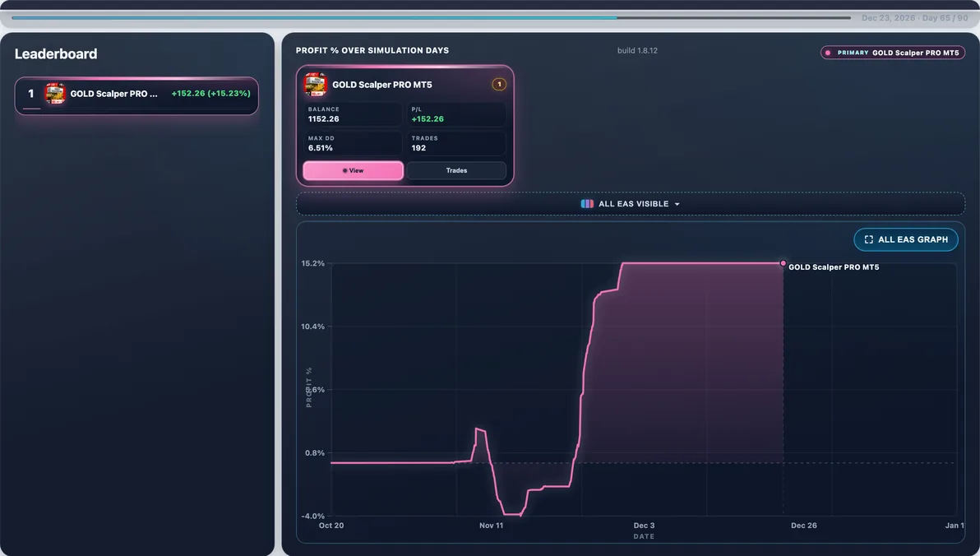The width and height of the screenshot is (980, 556).
Task: Click the Nov 11 x-axis date label
Action: 492,526
